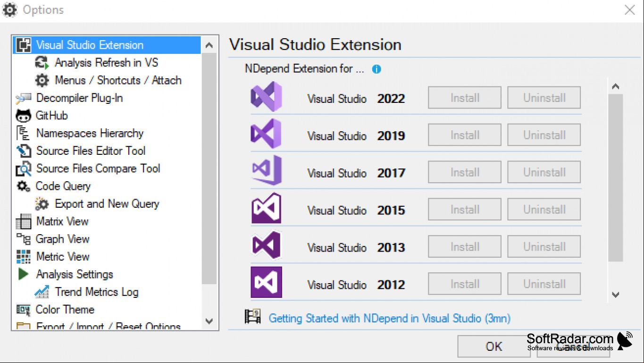
Task: Click the Visual Studio 2017 logo
Action: (x=266, y=171)
